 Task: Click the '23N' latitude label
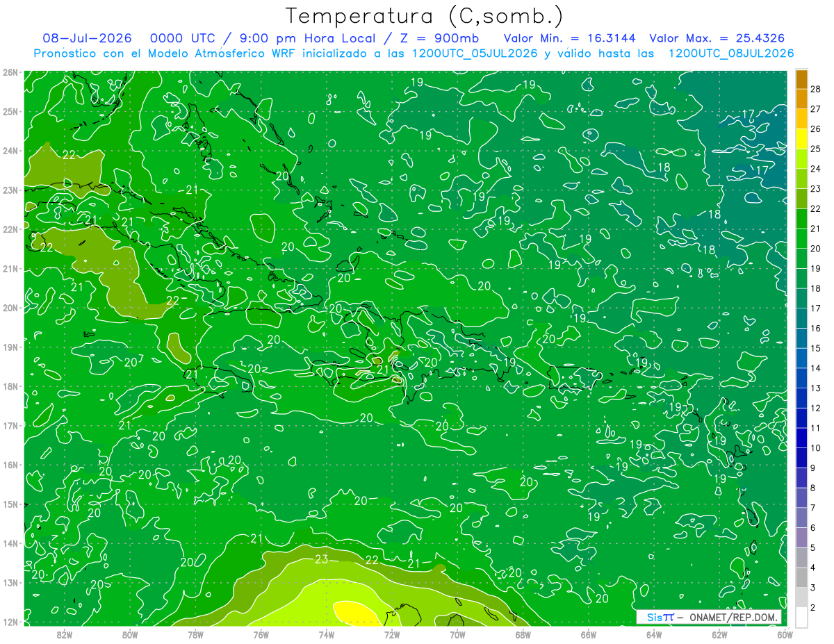coord(10,190)
